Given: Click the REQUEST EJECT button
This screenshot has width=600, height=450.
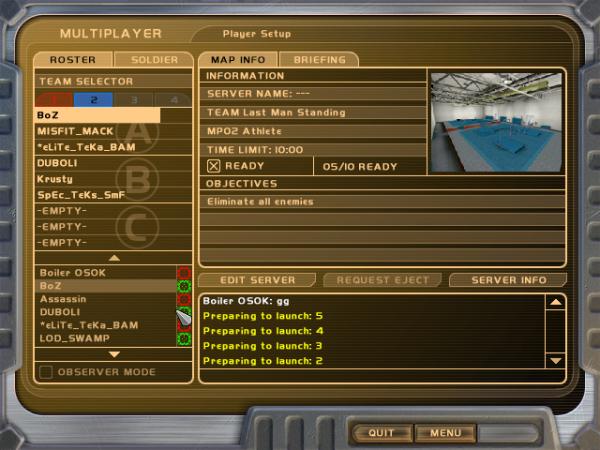Looking at the screenshot, I should 383,280.
